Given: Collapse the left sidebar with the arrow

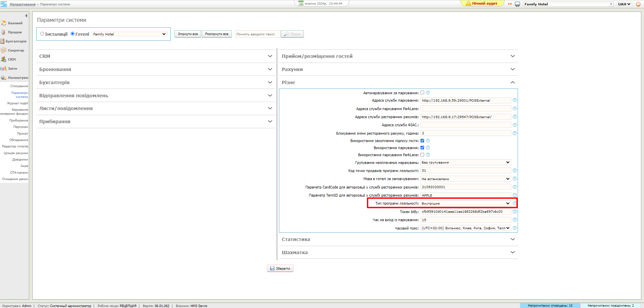Looking at the screenshot, I should 26,15.
